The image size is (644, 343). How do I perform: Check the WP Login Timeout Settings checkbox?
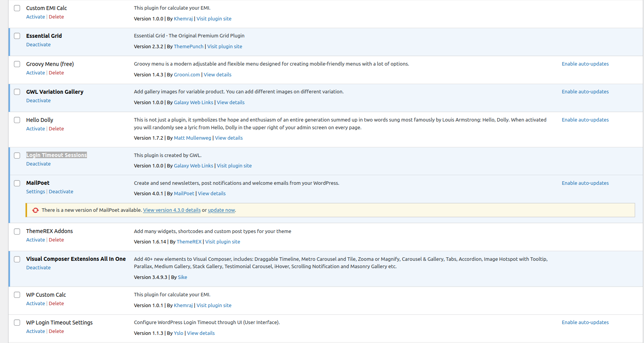click(17, 323)
